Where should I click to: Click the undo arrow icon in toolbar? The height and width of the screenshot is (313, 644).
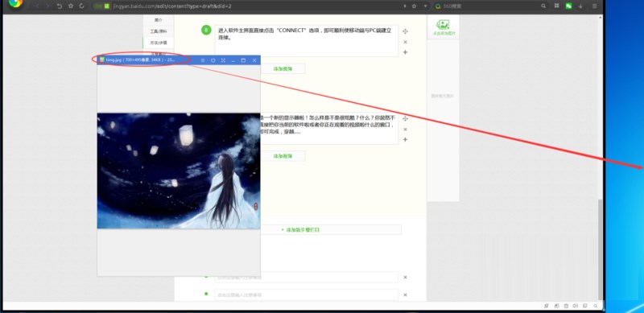click(60, 6)
